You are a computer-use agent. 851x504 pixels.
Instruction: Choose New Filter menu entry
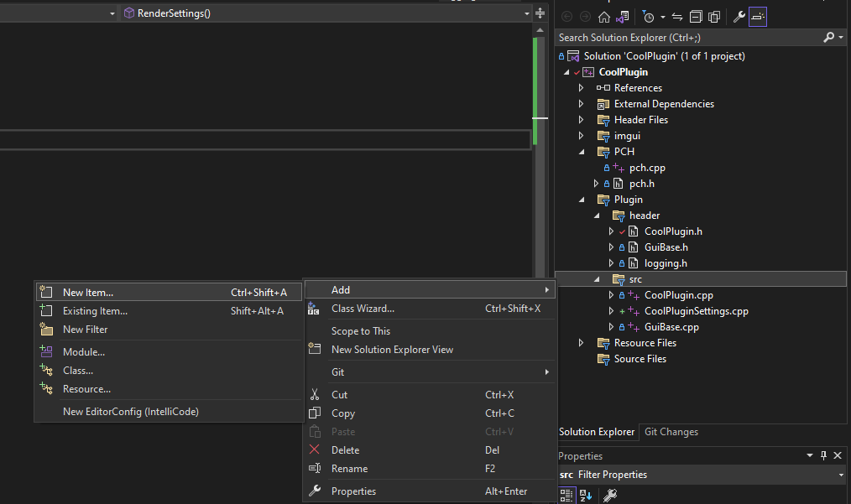(169, 330)
